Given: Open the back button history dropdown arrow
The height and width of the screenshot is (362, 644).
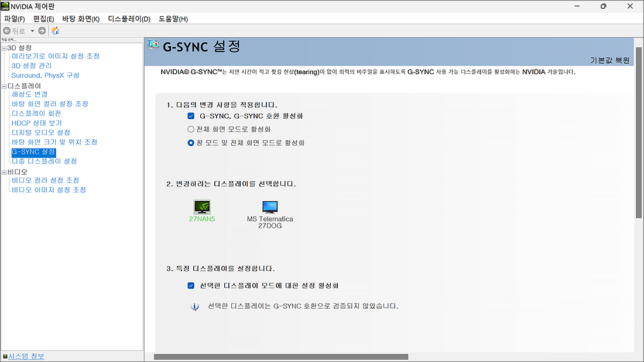Looking at the screenshot, I should coord(33,30).
